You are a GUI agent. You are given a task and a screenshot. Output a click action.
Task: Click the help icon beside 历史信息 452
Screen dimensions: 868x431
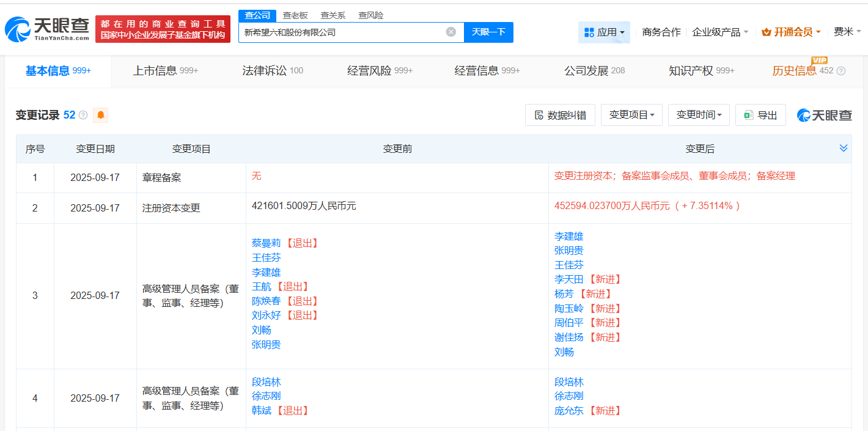(x=841, y=71)
